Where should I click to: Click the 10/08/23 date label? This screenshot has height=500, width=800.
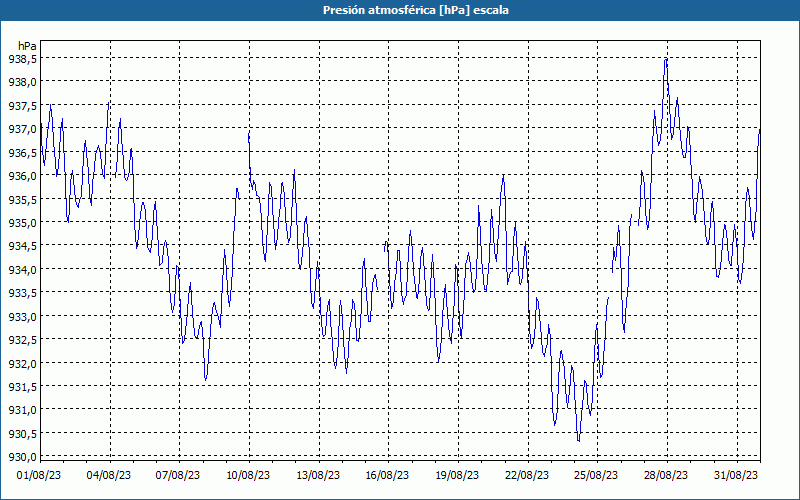point(248,476)
